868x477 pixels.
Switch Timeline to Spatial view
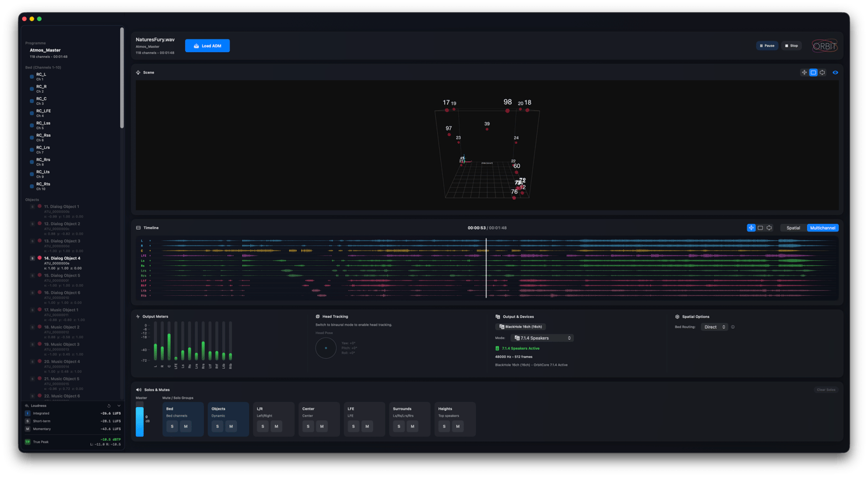point(792,228)
